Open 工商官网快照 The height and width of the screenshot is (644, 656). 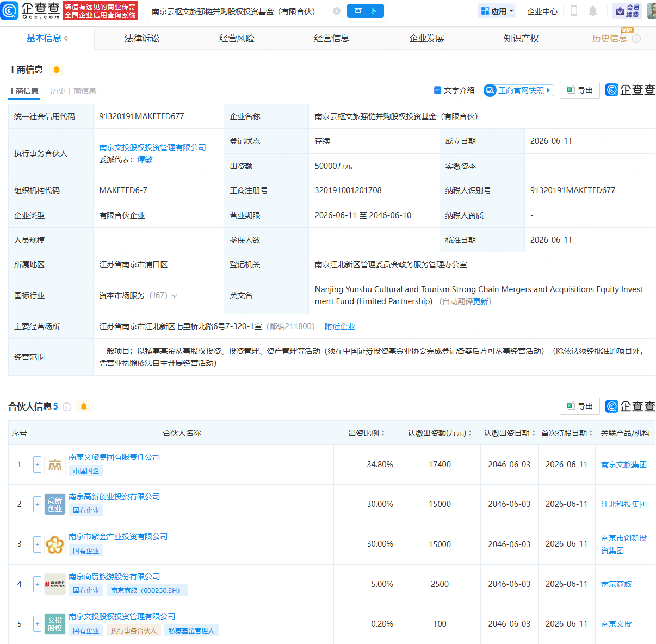pyautogui.click(x=518, y=90)
